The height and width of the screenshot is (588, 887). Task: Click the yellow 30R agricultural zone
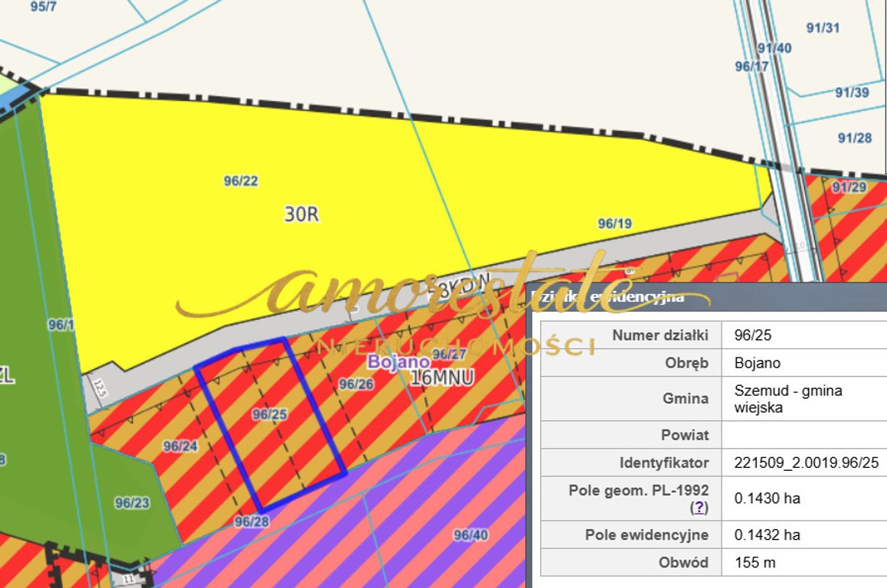click(x=302, y=214)
